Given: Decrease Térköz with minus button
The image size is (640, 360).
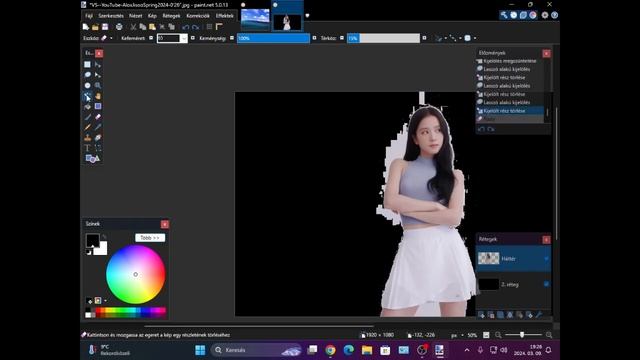Looking at the screenshot, I should click(342, 38).
